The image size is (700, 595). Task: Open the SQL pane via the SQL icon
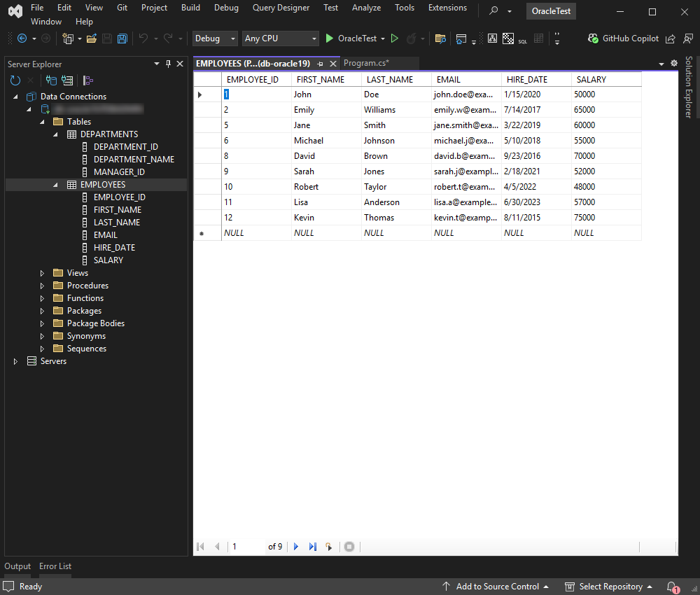pyautogui.click(x=522, y=39)
